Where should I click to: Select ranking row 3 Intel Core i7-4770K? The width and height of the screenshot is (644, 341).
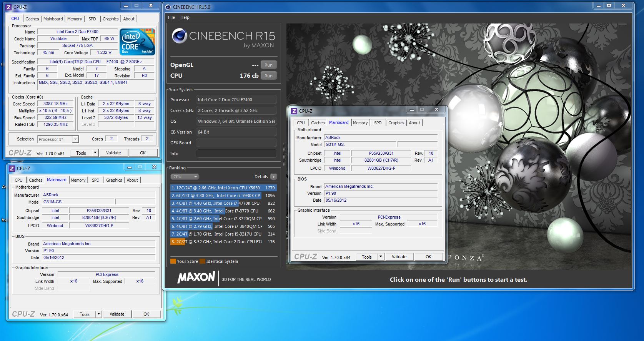pos(223,203)
